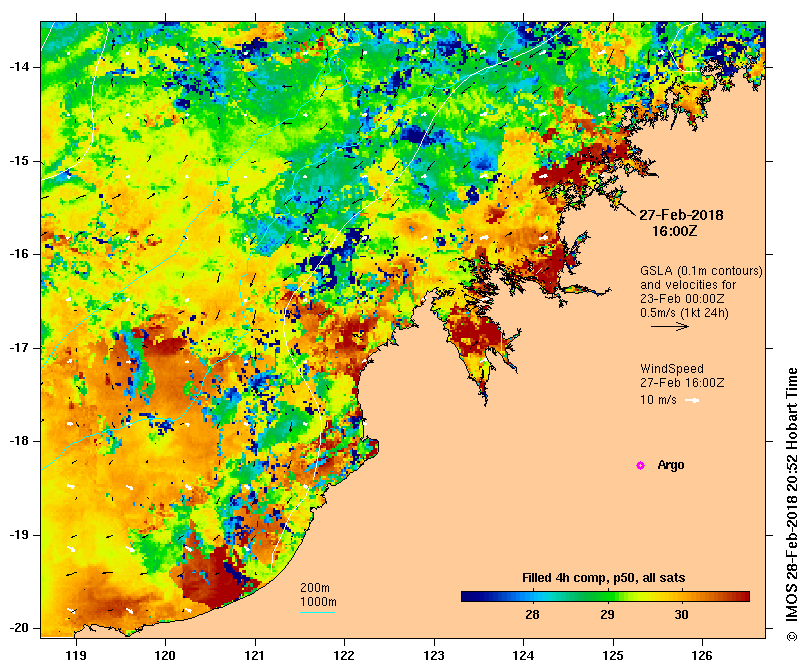Click the '10 m/s' wind scale label
809x672 pixels.
tap(658, 399)
